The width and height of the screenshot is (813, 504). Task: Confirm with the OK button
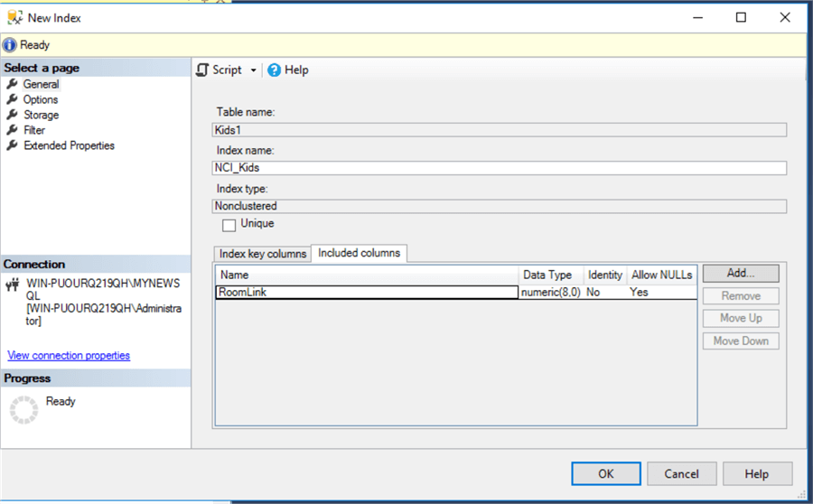click(605, 473)
